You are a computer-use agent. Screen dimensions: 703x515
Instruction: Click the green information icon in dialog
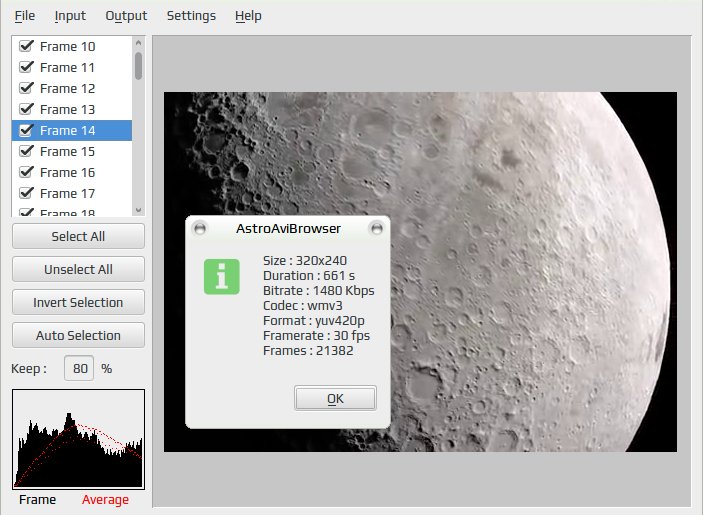coord(221,277)
